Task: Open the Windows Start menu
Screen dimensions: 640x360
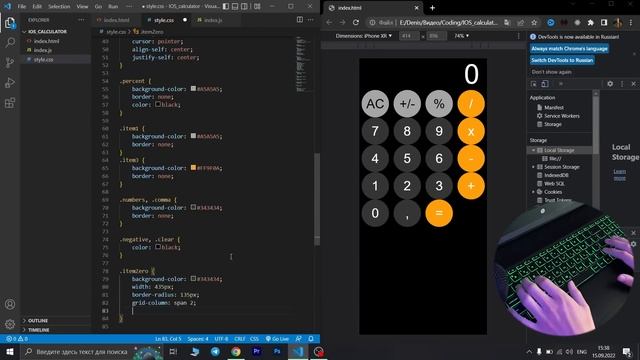Action: (x=10, y=351)
